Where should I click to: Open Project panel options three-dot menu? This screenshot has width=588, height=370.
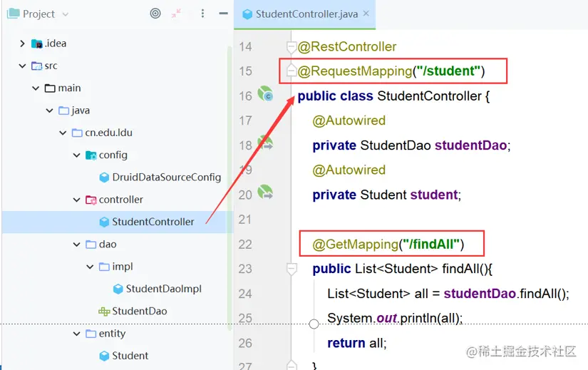pyautogui.click(x=202, y=14)
